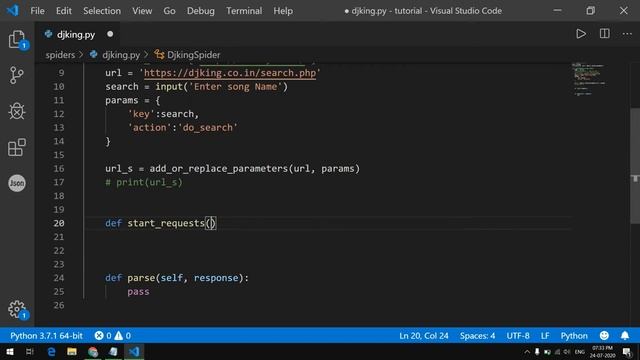Click 'parse' method name on line 24
Viewport: 640px width, 360px height.
[x=141, y=278]
